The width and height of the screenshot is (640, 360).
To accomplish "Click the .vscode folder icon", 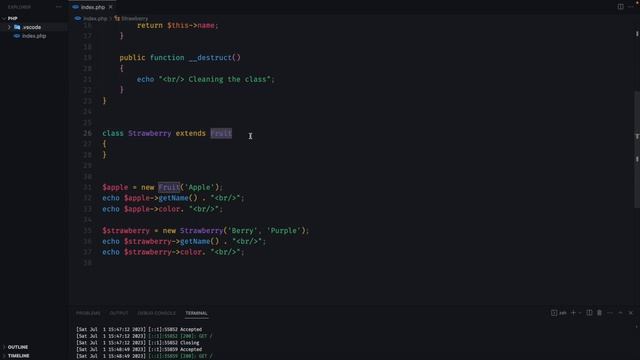I will point(17,27).
